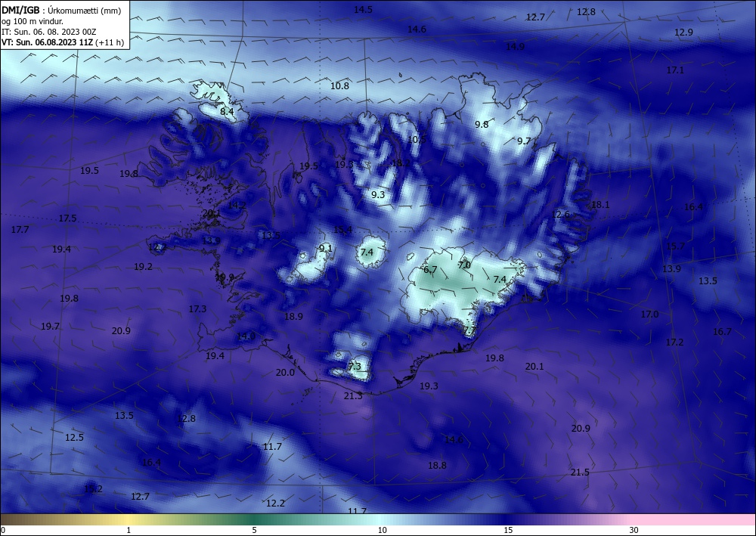Click the 6.7 value on the glacier
This screenshot has width=756, height=536.
pyautogui.click(x=430, y=269)
